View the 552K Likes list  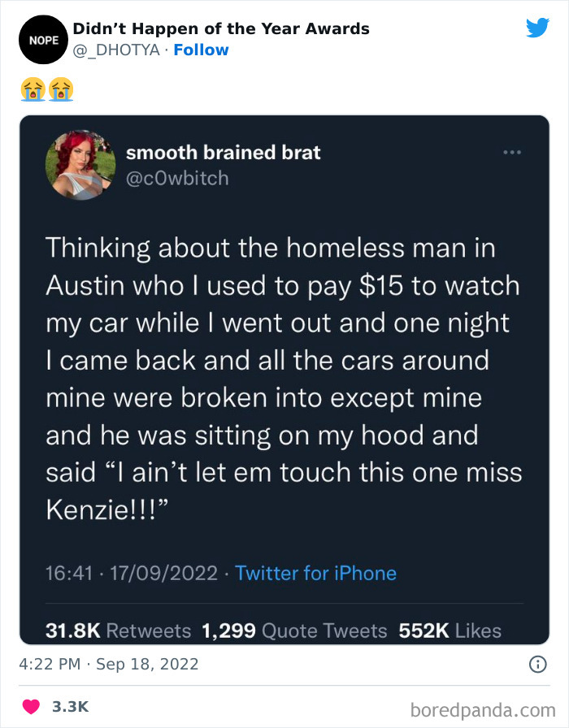click(450, 630)
